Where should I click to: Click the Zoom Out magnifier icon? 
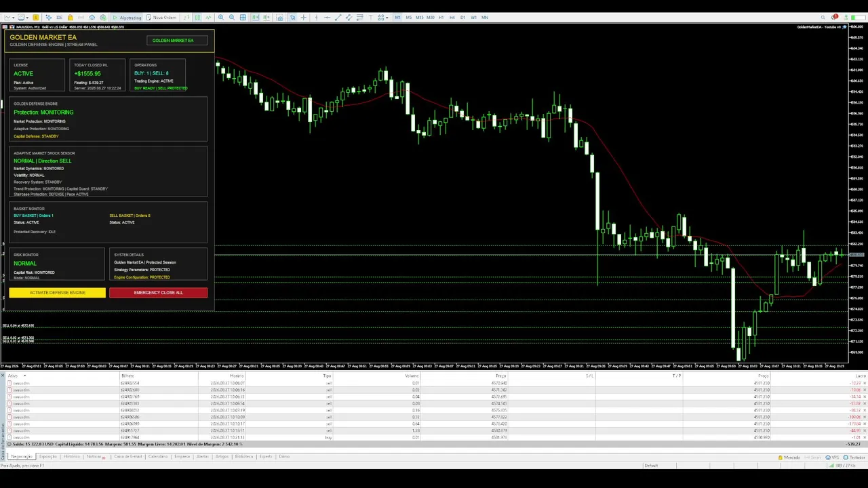coord(232,18)
